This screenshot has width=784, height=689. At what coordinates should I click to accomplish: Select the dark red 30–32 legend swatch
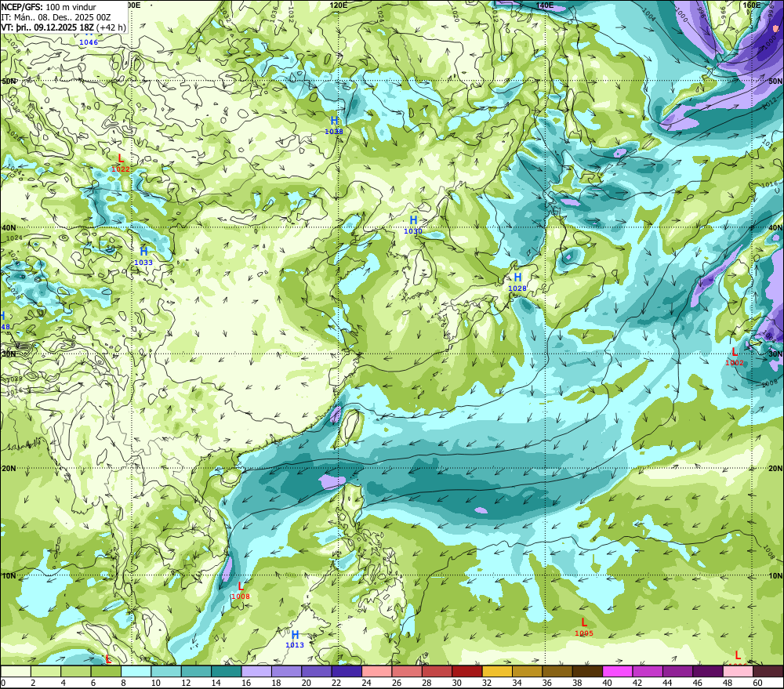(467, 671)
